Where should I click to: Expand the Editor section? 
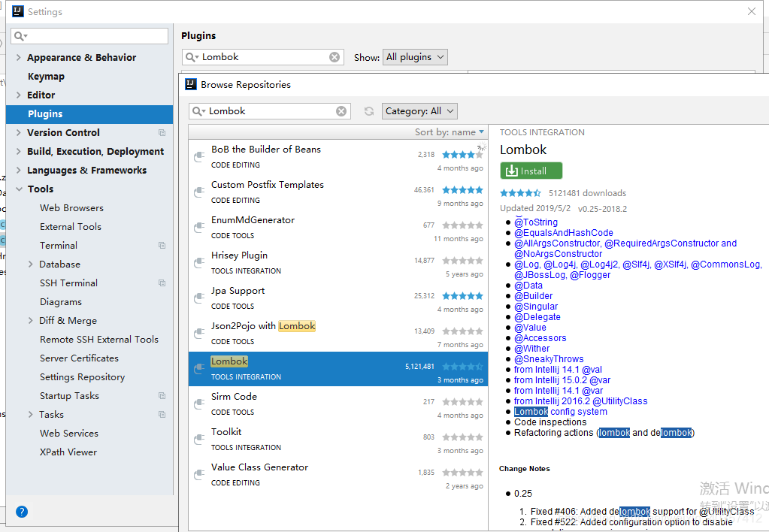(19, 95)
